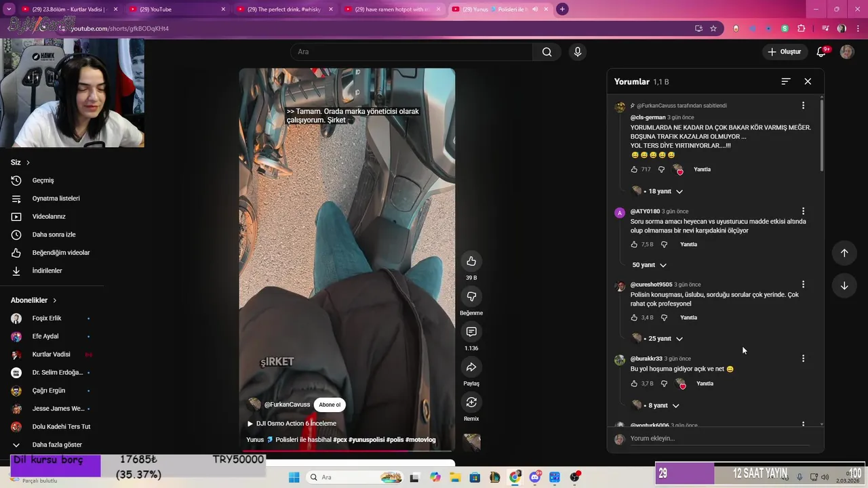Seek on the short's red progress bar
This screenshot has width=868, height=488.
click(x=347, y=450)
